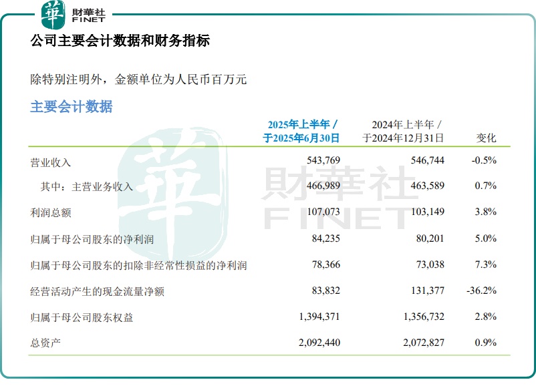Click the note 除特别注明外，金额单位为人民币百万元

[139, 79]
